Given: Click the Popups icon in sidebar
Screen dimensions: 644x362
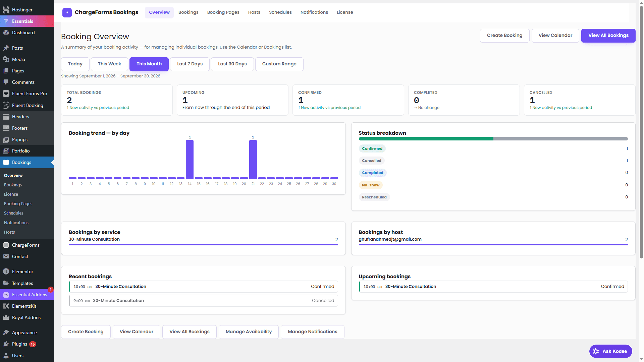Looking at the screenshot, I should pyautogui.click(x=6, y=139).
